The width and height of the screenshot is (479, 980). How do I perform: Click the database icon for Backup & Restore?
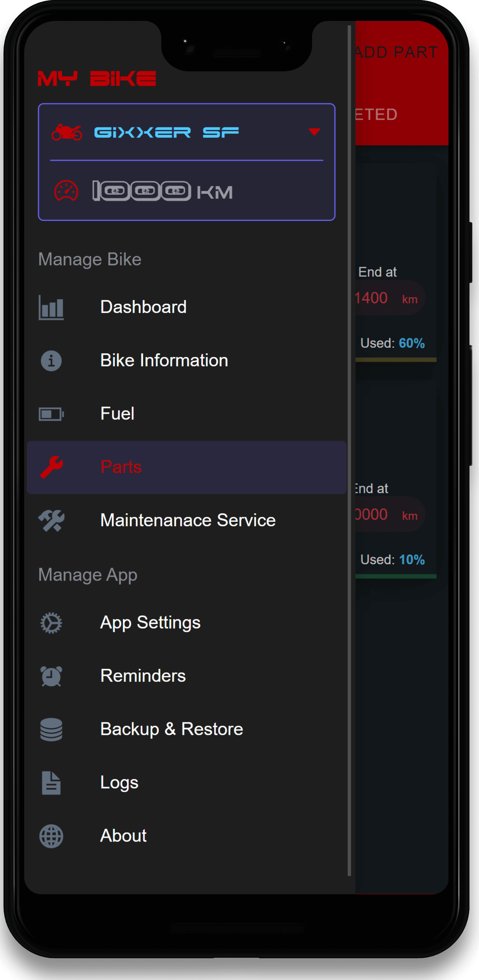pyautogui.click(x=52, y=729)
